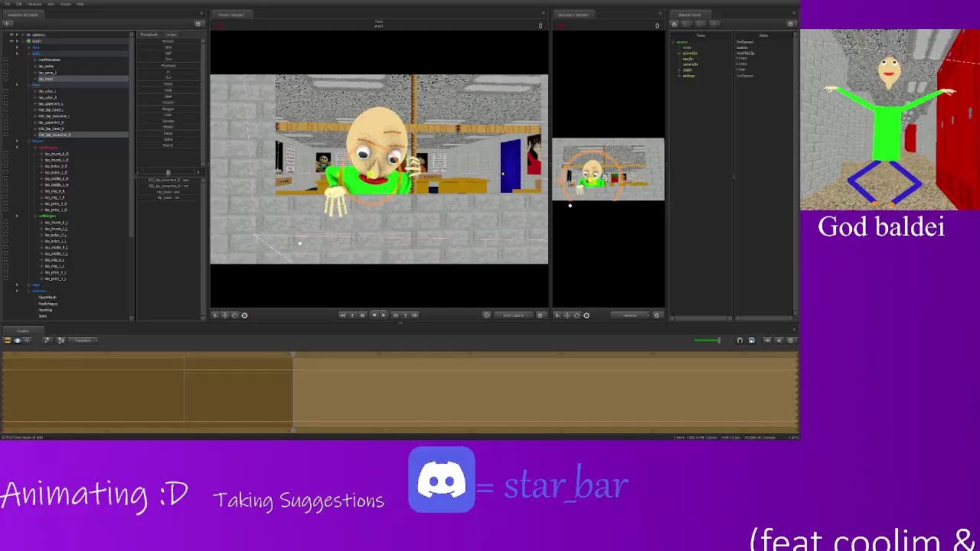Choose the select tool in the primary viewport
Image resolution: width=980 pixels, height=551 pixels.
click(x=215, y=315)
